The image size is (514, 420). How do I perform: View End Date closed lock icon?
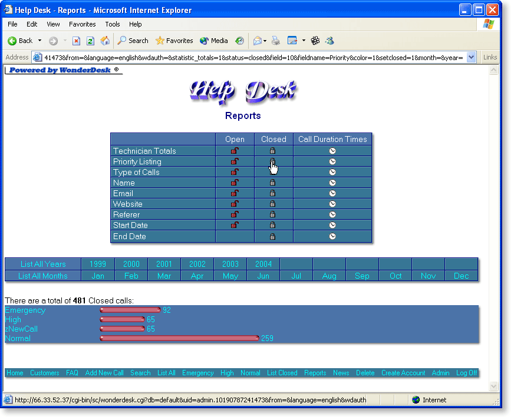272,237
